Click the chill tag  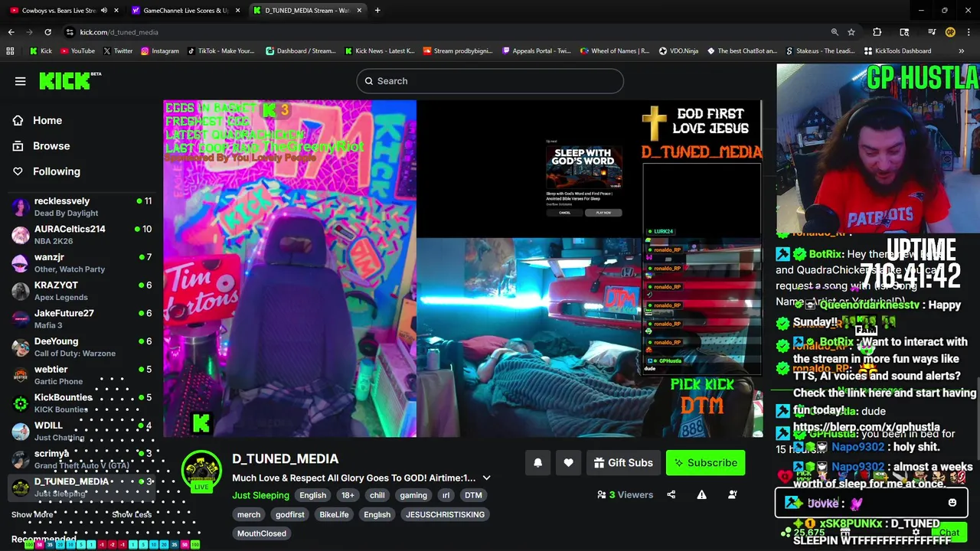(x=377, y=496)
